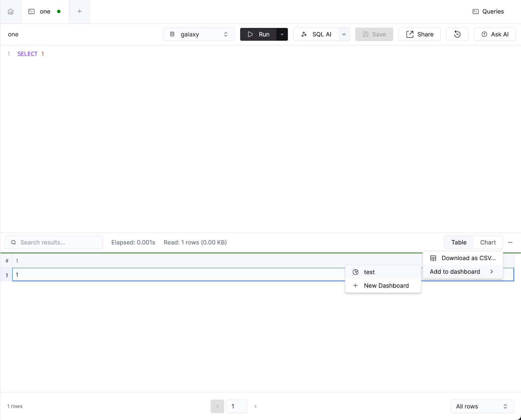Click the database icon in the galaxy selector
521x420 pixels.
tap(172, 34)
